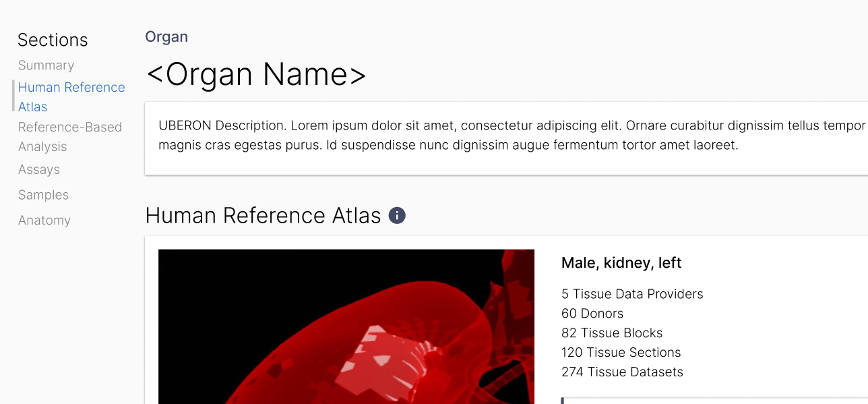Click the '120 Tissue Sections' entry
Image resolution: width=868 pixels, height=404 pixels.
pyautogui.click(x=621, y=352)
